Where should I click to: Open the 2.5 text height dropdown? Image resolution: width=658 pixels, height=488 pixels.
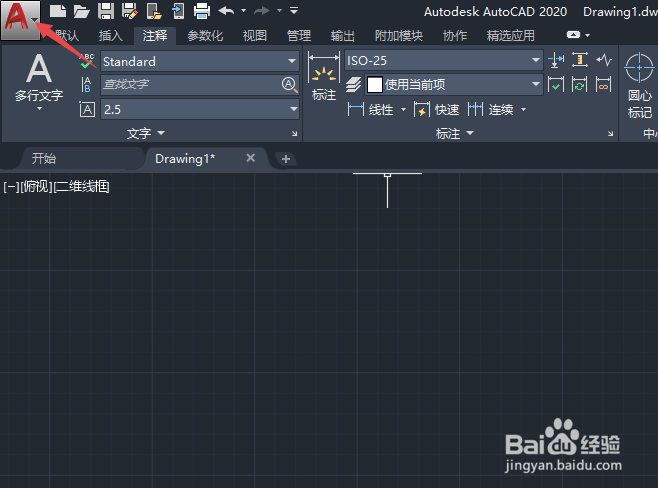click(200, 110)
